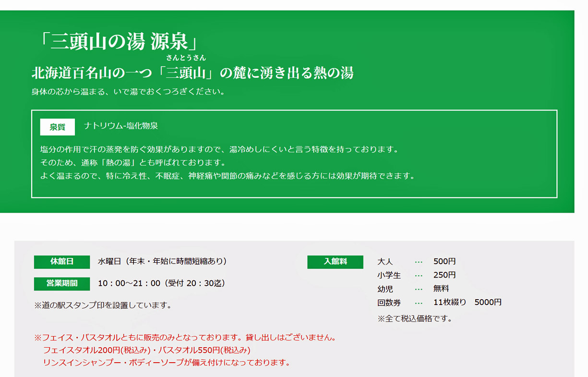
Task: Click the line about 冷え性、不眠症 benefits
Action: click(x=227, y=176)
